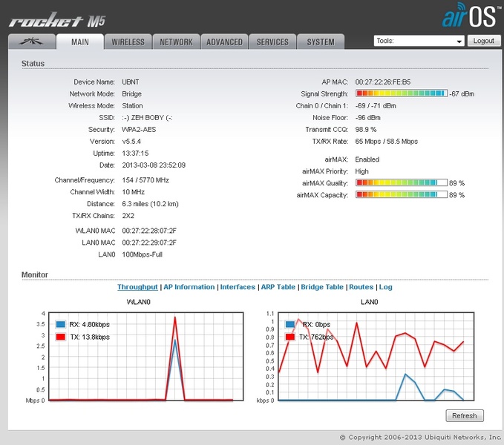The width and height of the screenshot is (504, 445).
Task: Switch to the SYSTEM tab
Action: [x=321, y=42]
